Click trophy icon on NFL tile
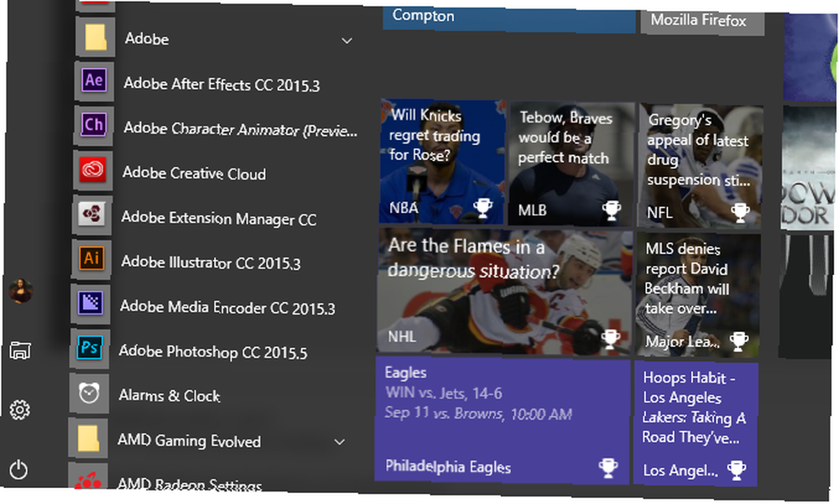The image size is (839, 504). 741,212
